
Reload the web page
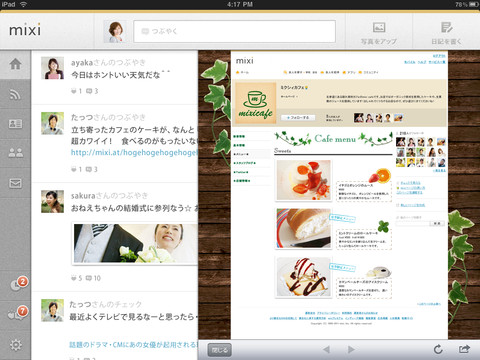click(438, 349)
